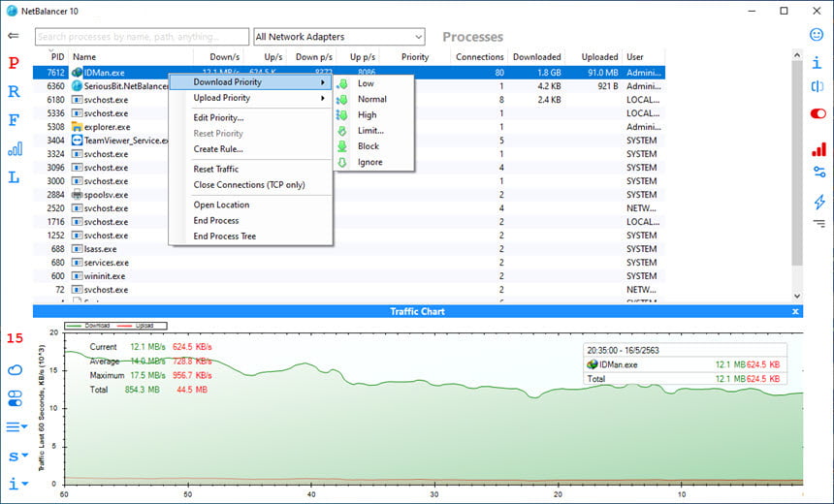Viewport: 834px width, 504px height.
Task: Click the process list scrollbar thumb
Action: click(797, 162)
